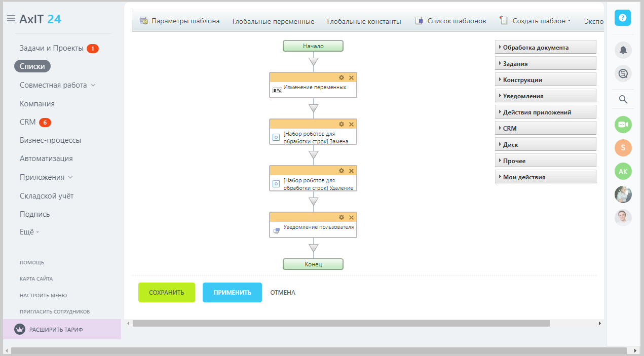644x356 pixels.
Task: Click the Помощь link
Action: click(x=32, y=262)
